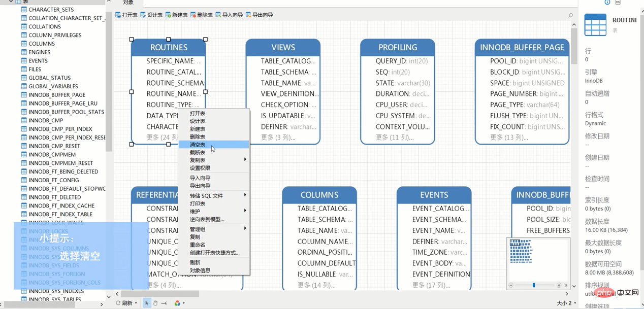Click the large ROUTINES table icon in properties panel
Viewport: 644px width, 309px height.
595,25
